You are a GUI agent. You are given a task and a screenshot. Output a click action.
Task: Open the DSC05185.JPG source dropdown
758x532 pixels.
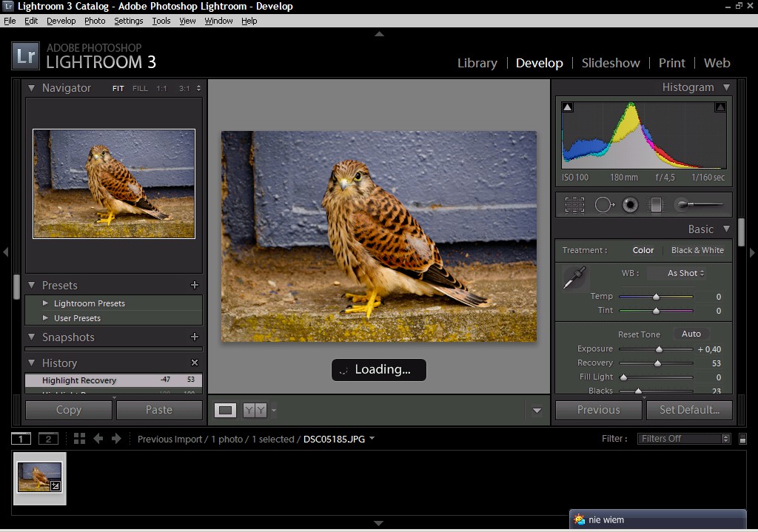(x=372, y=438)
